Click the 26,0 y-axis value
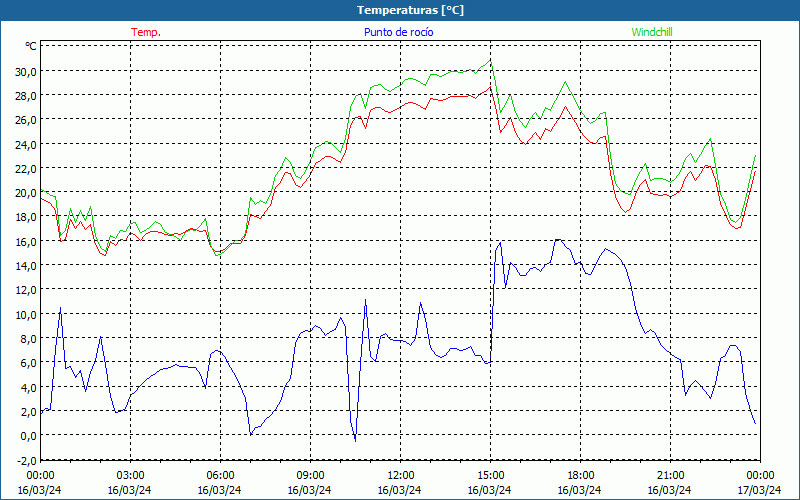Image resolution: width=800 pixels, height=500 pixels. 26,119
